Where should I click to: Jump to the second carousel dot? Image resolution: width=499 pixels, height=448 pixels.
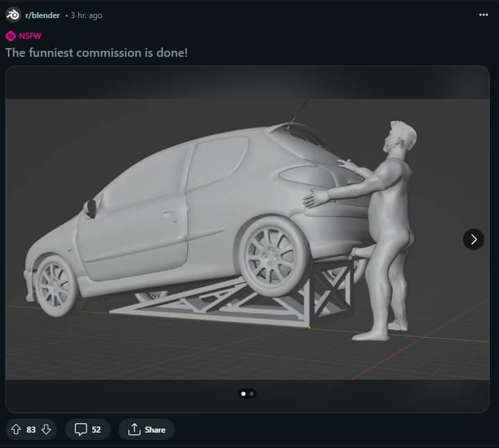252,393
